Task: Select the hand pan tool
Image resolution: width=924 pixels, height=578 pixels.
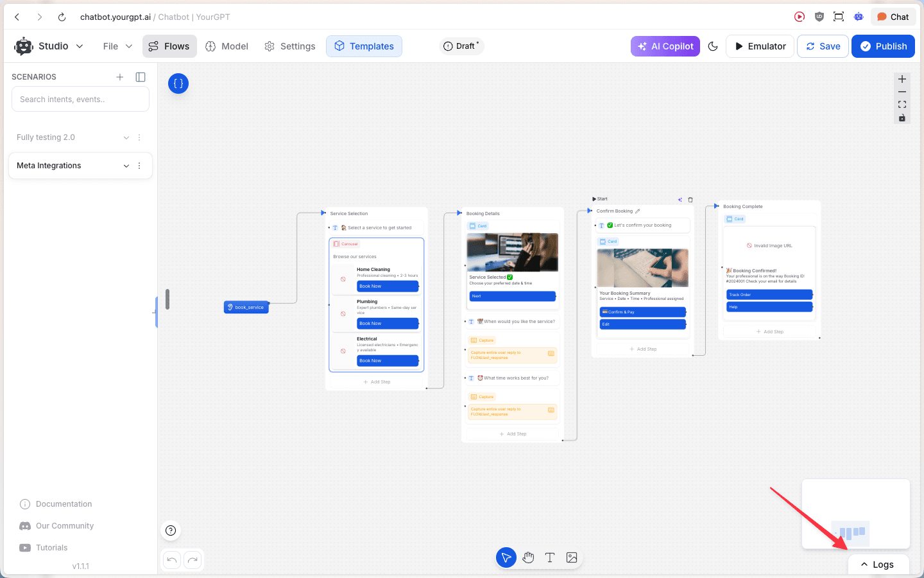Action: pyautogui.click(x=528, y=557)
